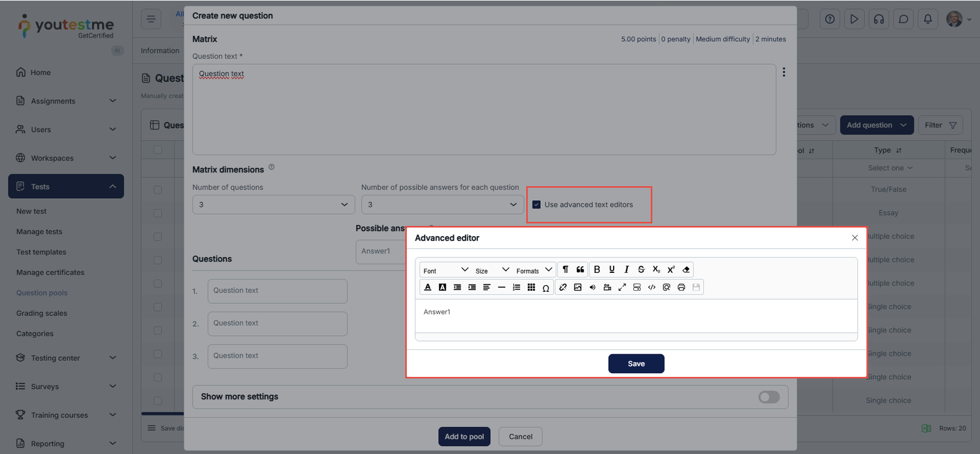Open the Font dropdown

pos(445,270)
